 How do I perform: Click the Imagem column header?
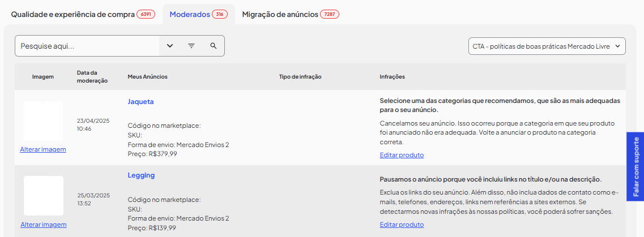point(43,77)
